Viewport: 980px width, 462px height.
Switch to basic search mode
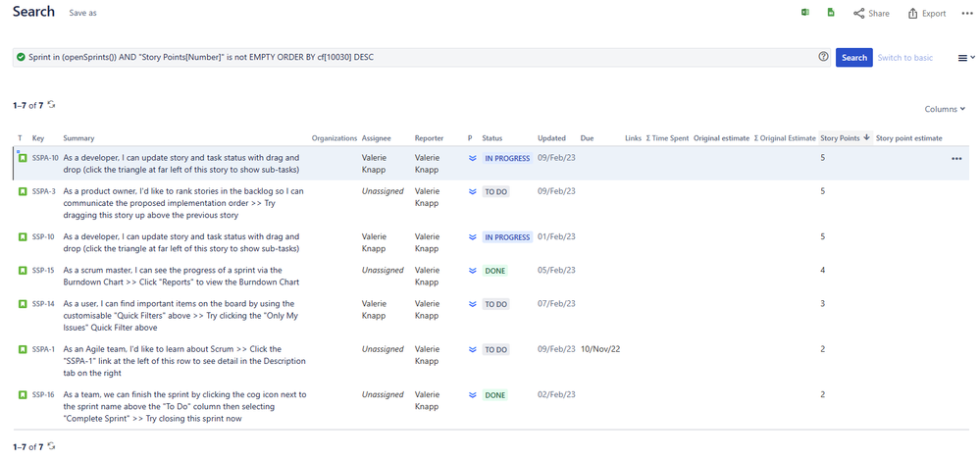click(904, 58)
